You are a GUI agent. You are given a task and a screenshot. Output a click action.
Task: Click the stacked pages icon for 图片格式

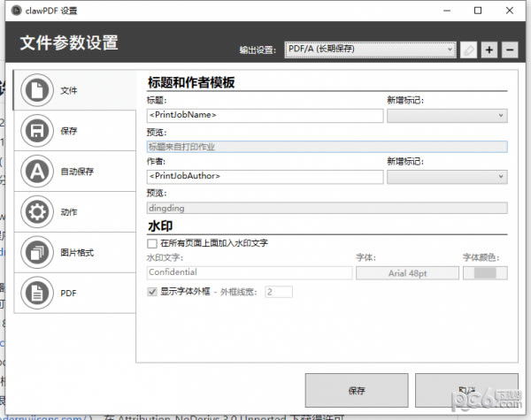point(37,253)
